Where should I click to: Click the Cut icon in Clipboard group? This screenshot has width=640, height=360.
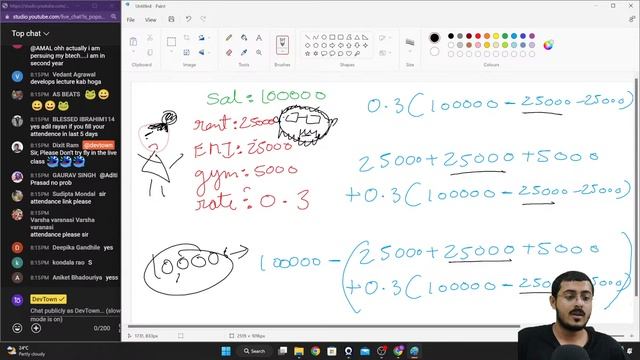tap(150, 38)
